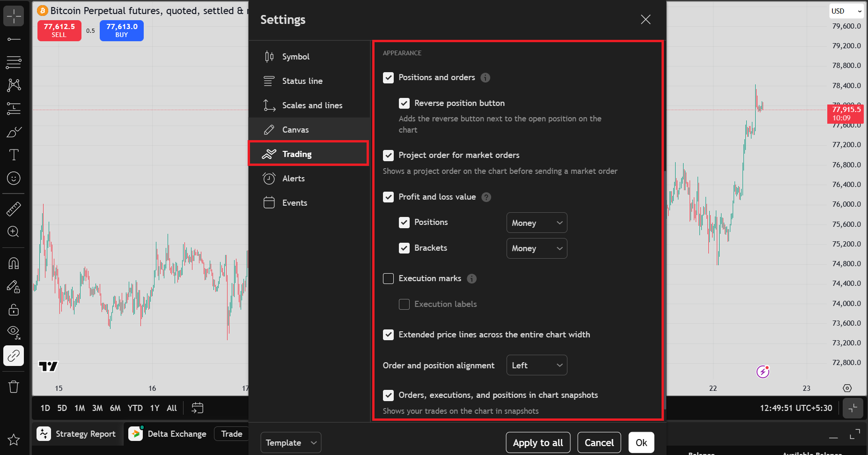Hide all drawings with the eye icon

[14, 333]
